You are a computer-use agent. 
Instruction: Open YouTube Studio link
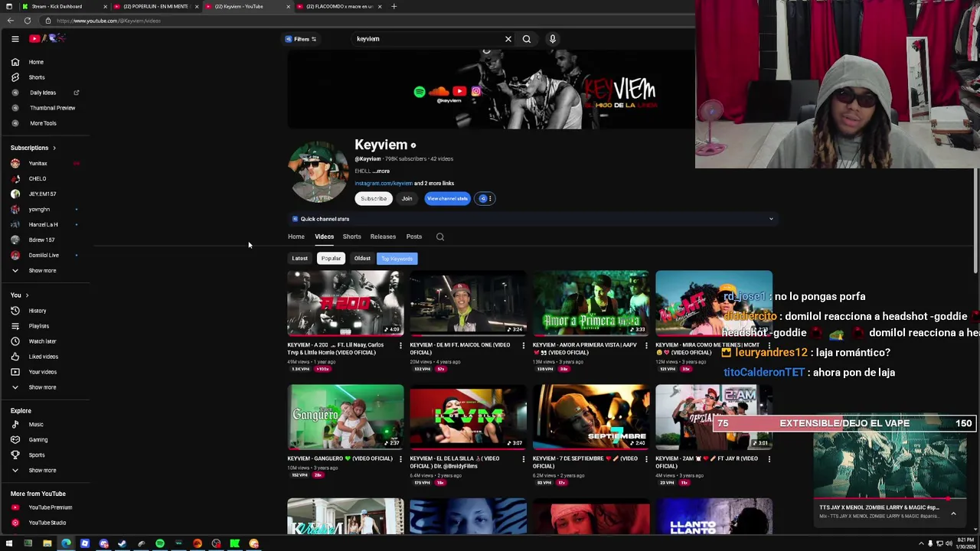(47, 523)
